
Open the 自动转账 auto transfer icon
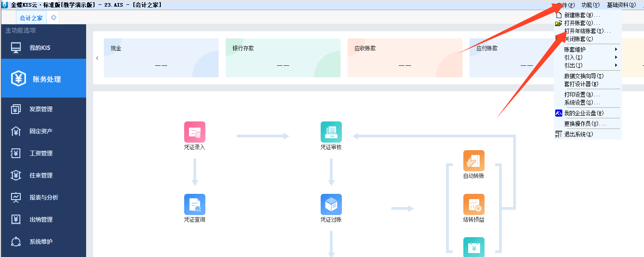tap(474, 161)
